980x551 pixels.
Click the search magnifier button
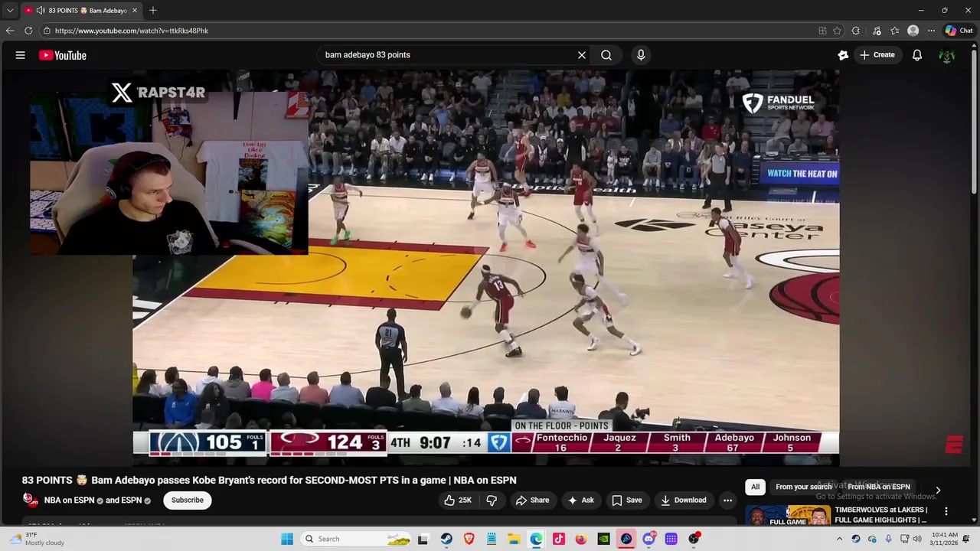(606, 55)
